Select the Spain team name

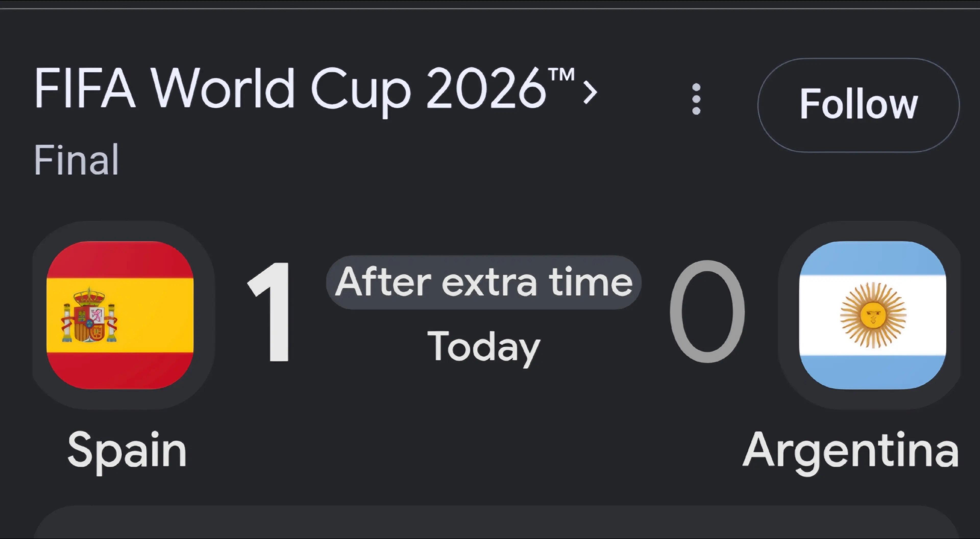point(127,450)
